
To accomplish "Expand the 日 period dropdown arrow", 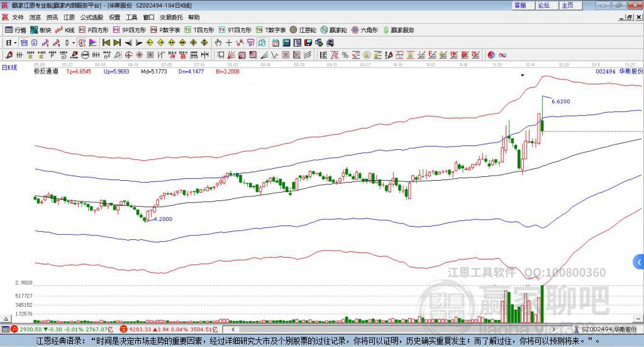I will point(16,42).
